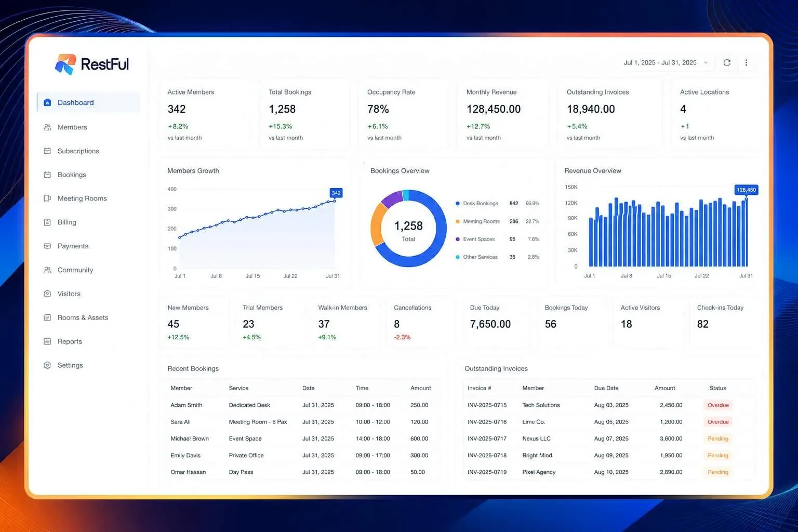Click the Private Office service cell
Viewport: 798px width, 532px height.
coord(246,456)
